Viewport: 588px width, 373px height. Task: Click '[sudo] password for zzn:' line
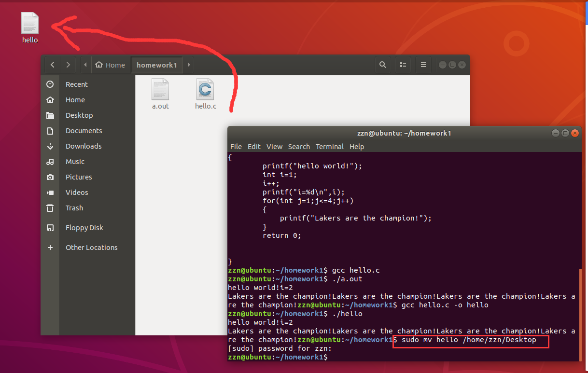pos(280,348)
